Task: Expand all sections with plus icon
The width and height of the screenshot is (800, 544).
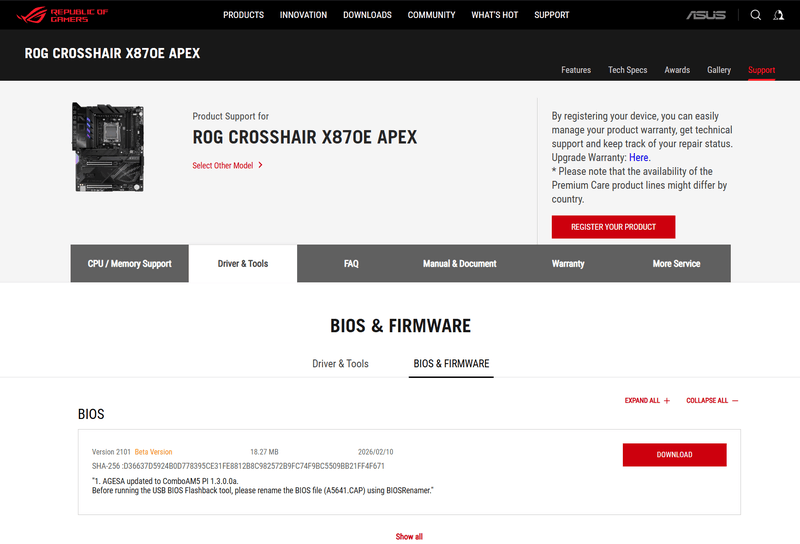Action: pyautogui.click(x=667, y=401)
